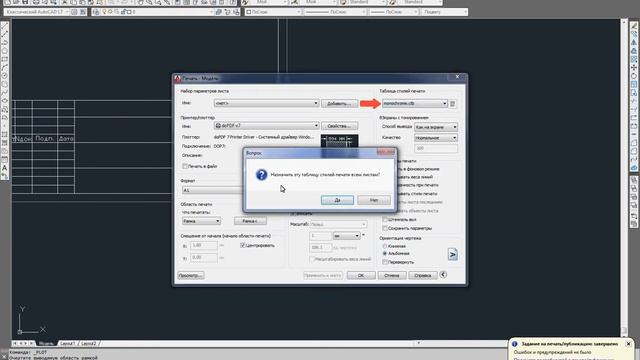Click 'Нет' in the question dialog
Image resolution: width=640 pixels, height=360 pixels.
coord(374,200)
